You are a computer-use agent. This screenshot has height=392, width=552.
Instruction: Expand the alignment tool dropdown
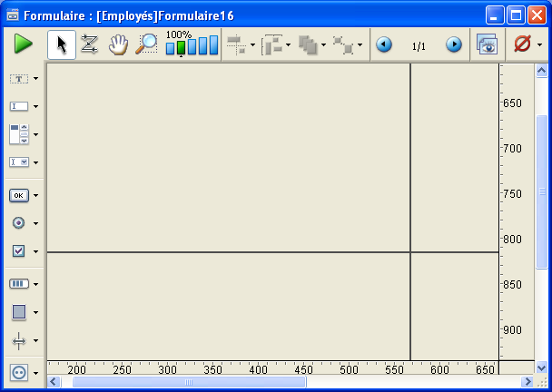coord(252,45)
